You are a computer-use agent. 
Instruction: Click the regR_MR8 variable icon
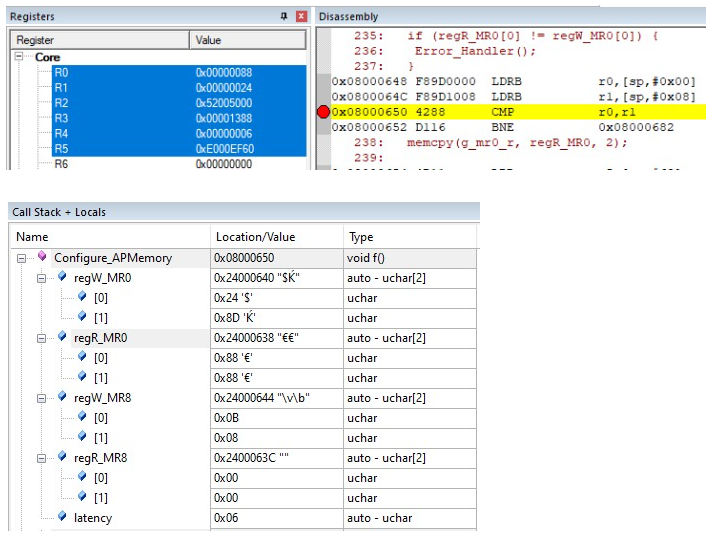click(62, 457)
